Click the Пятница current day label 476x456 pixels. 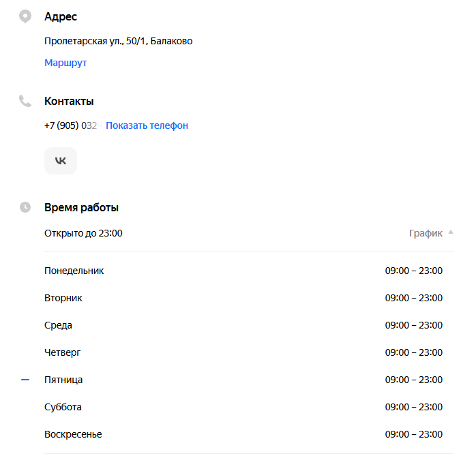63,380
